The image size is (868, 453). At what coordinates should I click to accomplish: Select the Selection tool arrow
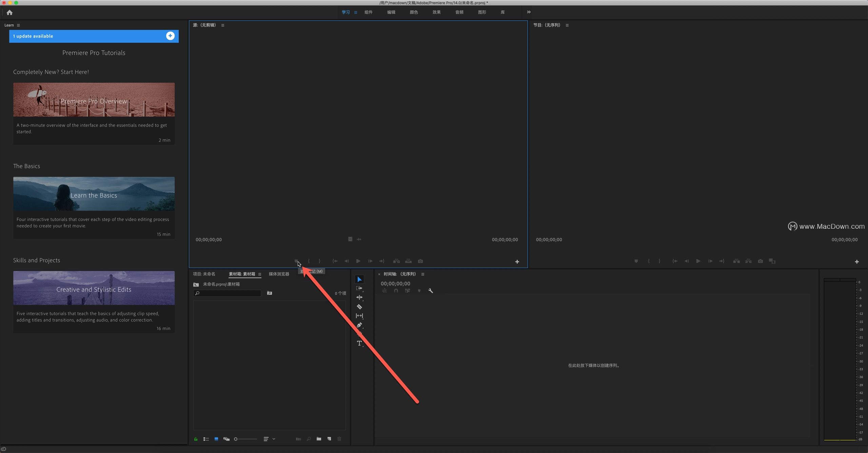pyautogui.click(x=359, y=279)
